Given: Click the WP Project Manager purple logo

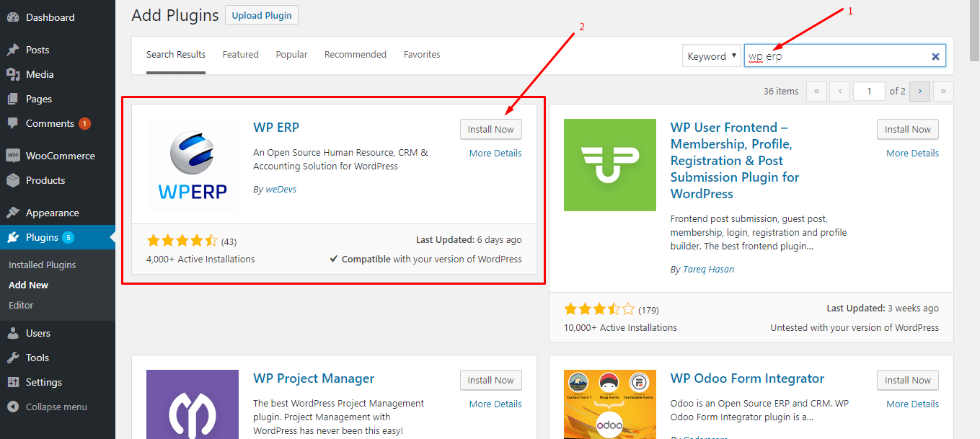Looking at the screenshot, I should coord(193,404).
